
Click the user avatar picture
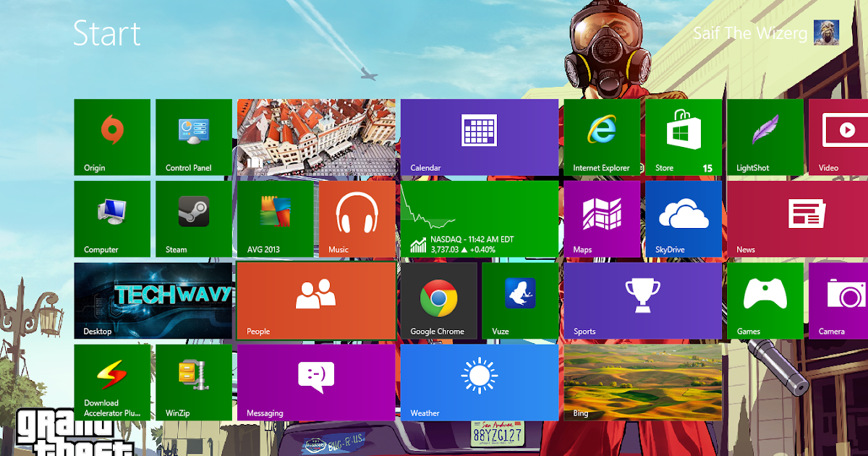[x=827, y=33]
